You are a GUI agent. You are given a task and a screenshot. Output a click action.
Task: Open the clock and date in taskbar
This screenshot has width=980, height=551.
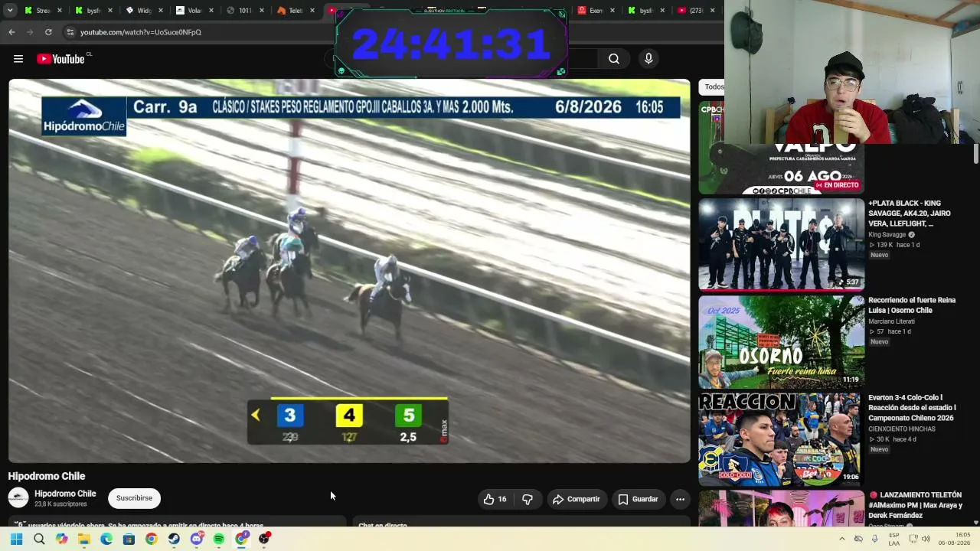click(954, 539)
